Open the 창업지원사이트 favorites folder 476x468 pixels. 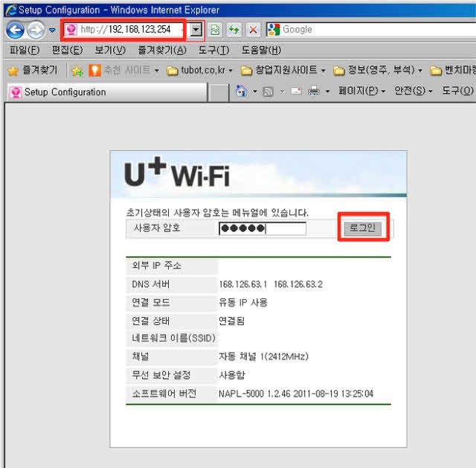click(283, 71)
